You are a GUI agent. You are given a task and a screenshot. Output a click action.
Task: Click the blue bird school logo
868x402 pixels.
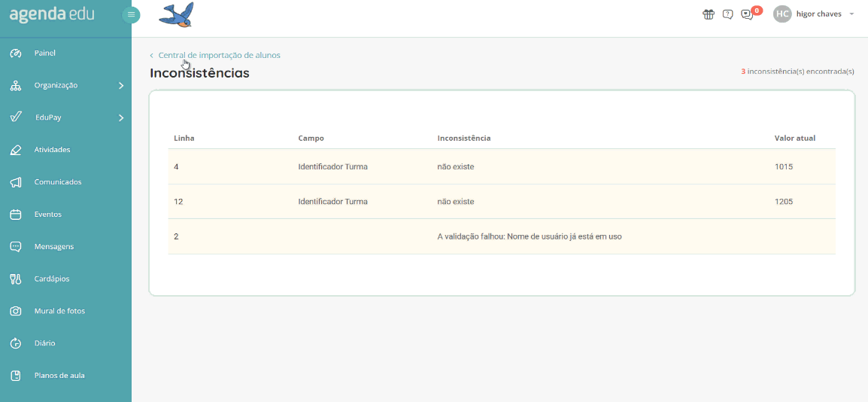pyautogui.click(x=178, y=14)
